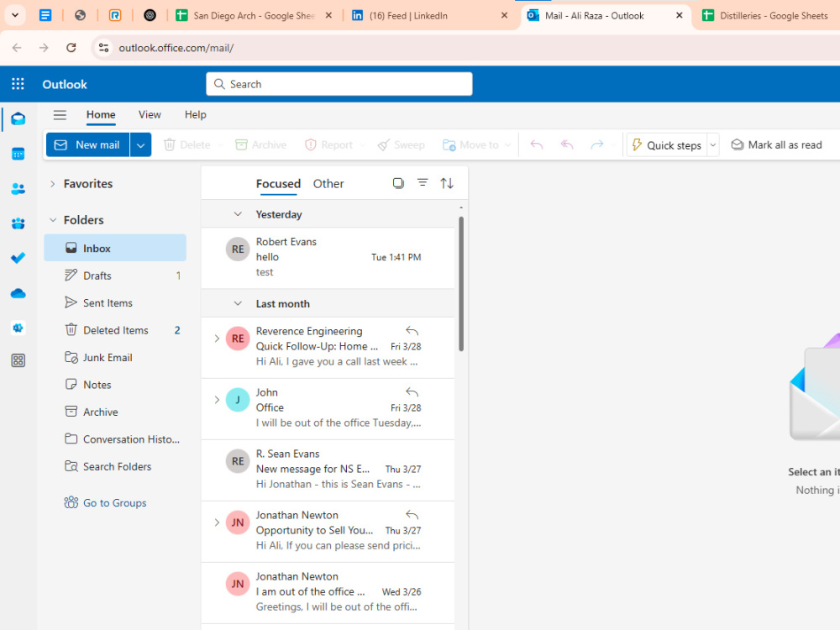840x630 pixels.
Task: Click the Reply all arrow in toolbar
Action: (567, 144)
